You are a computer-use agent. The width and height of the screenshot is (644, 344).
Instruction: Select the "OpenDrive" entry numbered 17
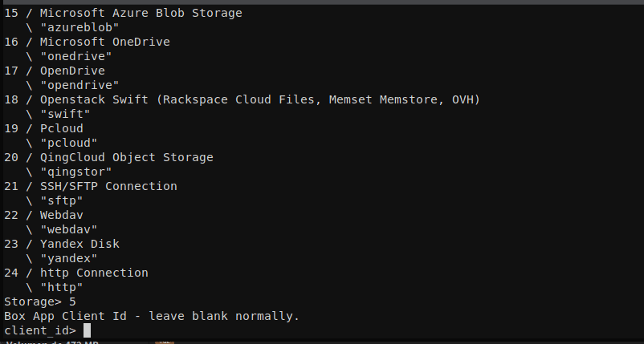55,71
